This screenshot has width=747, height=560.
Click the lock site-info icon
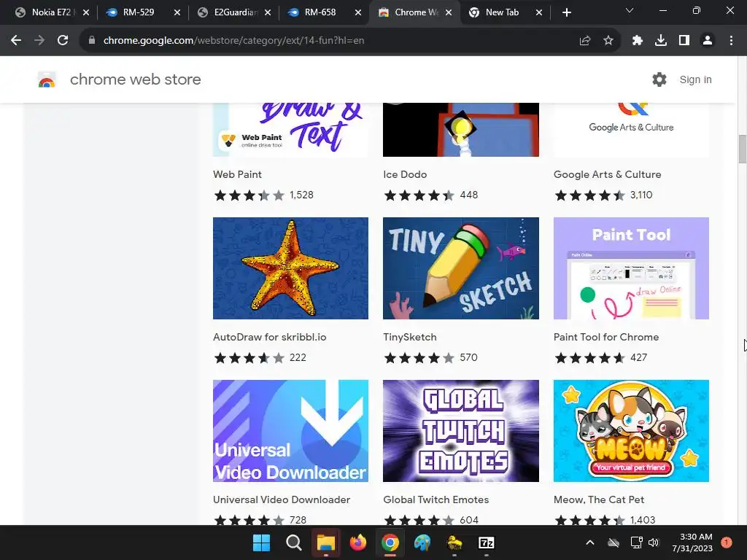(92, 41)
